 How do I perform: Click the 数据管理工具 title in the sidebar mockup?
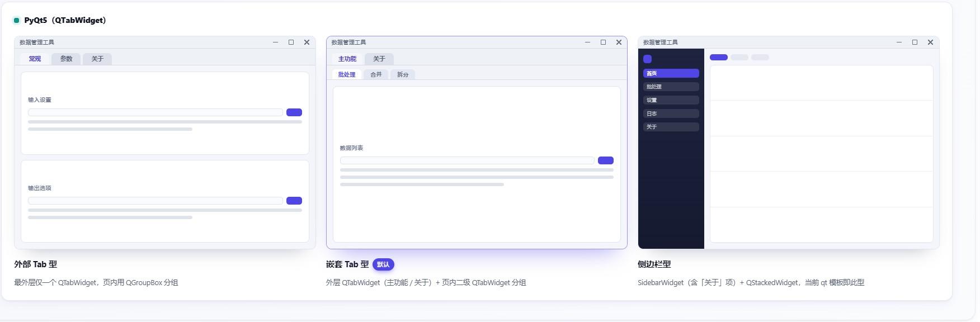(661, 42)
